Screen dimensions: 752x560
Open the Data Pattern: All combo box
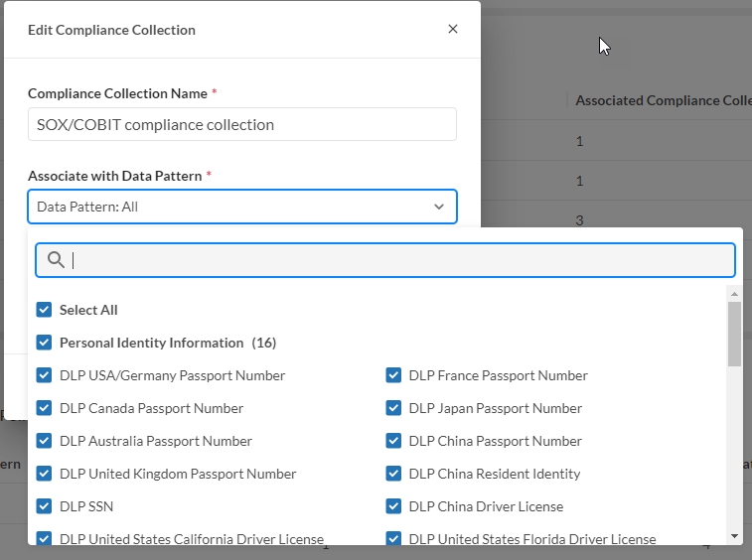click(x=228, y=207)
